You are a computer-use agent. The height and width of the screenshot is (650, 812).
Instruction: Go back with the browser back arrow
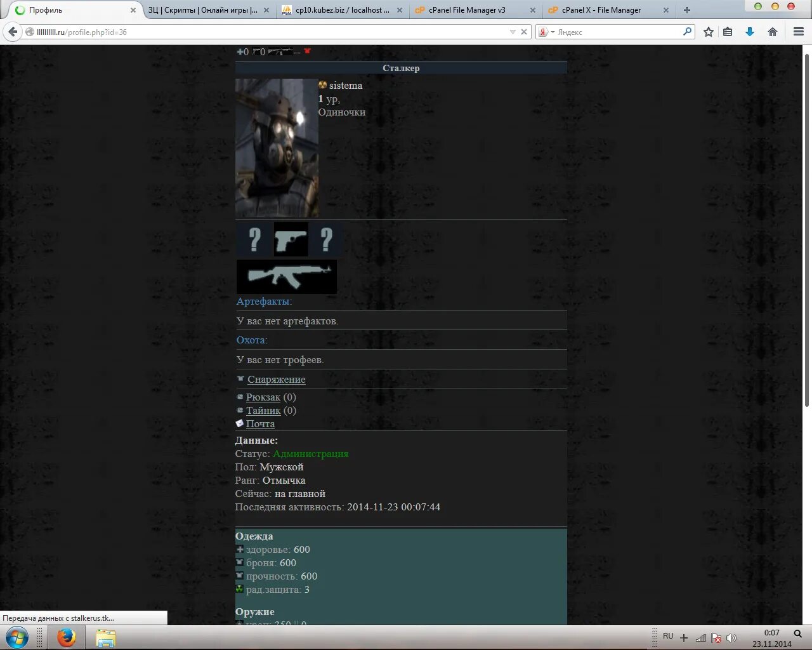(13, 32)
